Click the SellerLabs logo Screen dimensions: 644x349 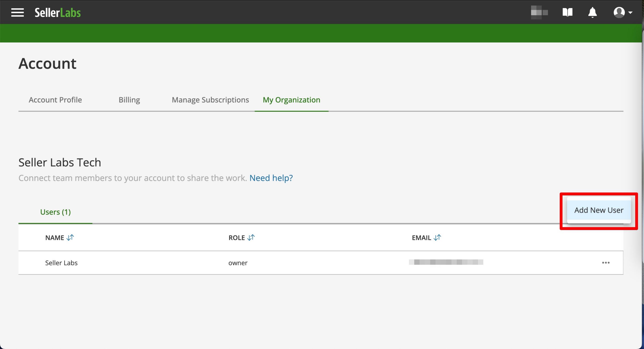(58, 13)
